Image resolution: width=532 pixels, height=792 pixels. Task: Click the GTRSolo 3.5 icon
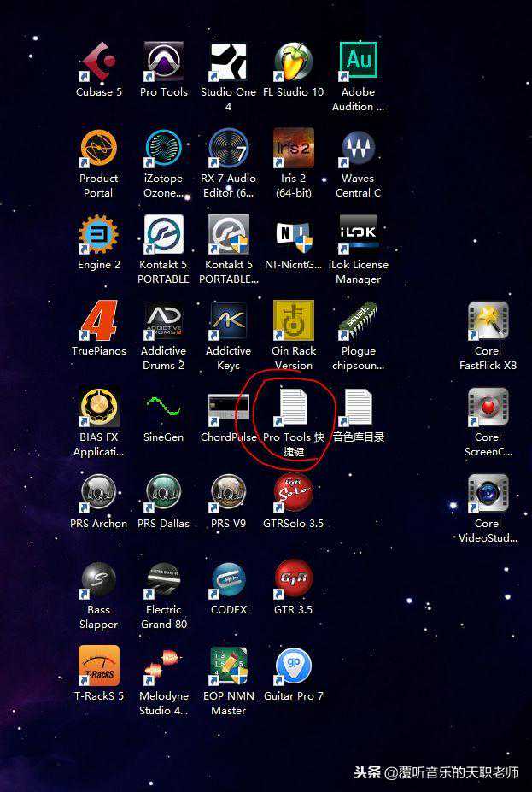pos(293,495)
